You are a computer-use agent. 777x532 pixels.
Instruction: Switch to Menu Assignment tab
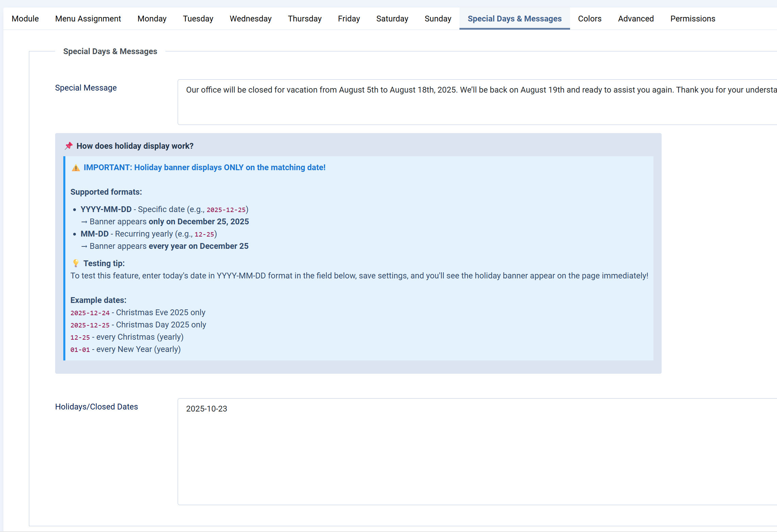pyautogui.click(x=88, y=19)
